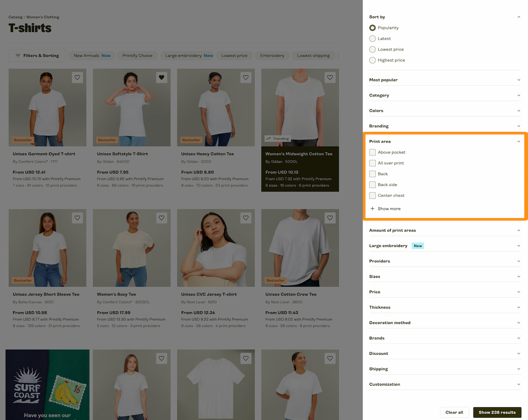
Task: Favorite the Unisex Garment-Dyed T-shirt heart icon
Action: pos(77,77)
